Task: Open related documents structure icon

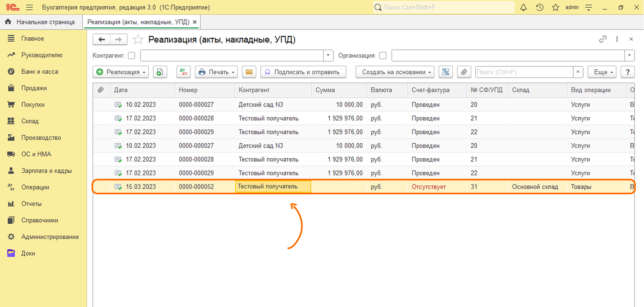Action: click(x=445, y=72)
